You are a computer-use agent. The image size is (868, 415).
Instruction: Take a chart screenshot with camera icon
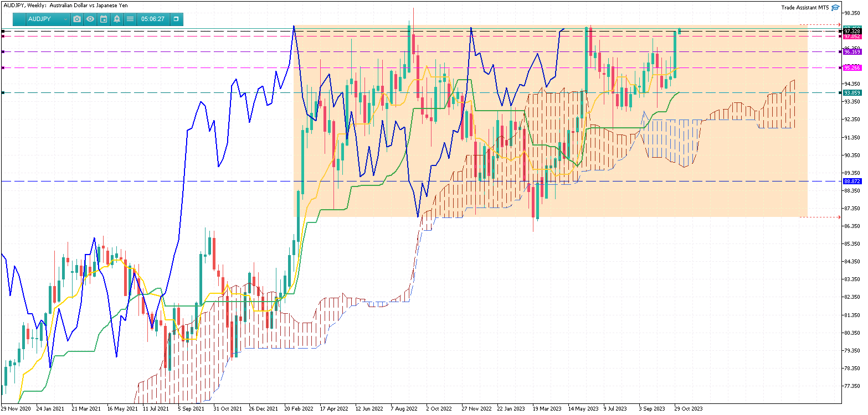(x=77, y=19)
